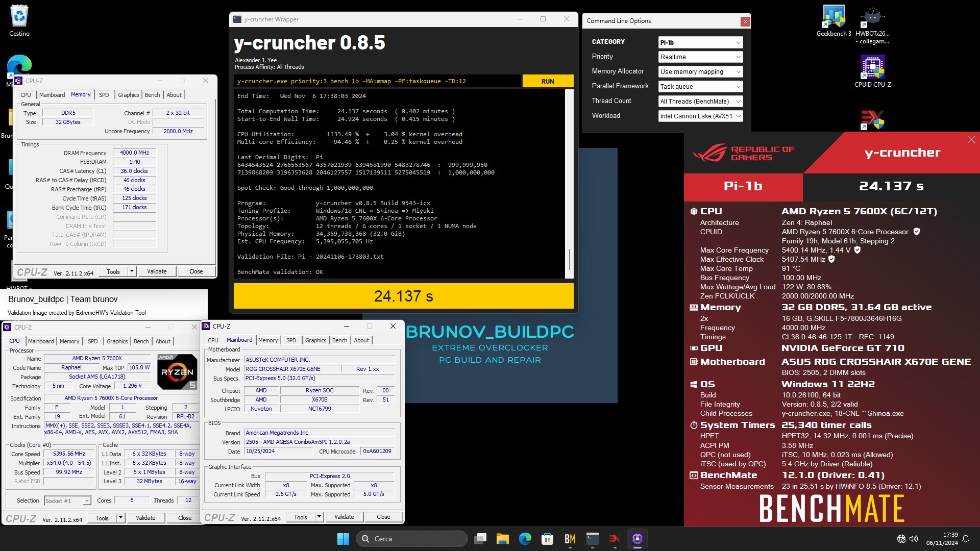The height and width of the screenshot is (551, 980).
Task: Click the volume speaker tray icon
Action: point(914,539)
